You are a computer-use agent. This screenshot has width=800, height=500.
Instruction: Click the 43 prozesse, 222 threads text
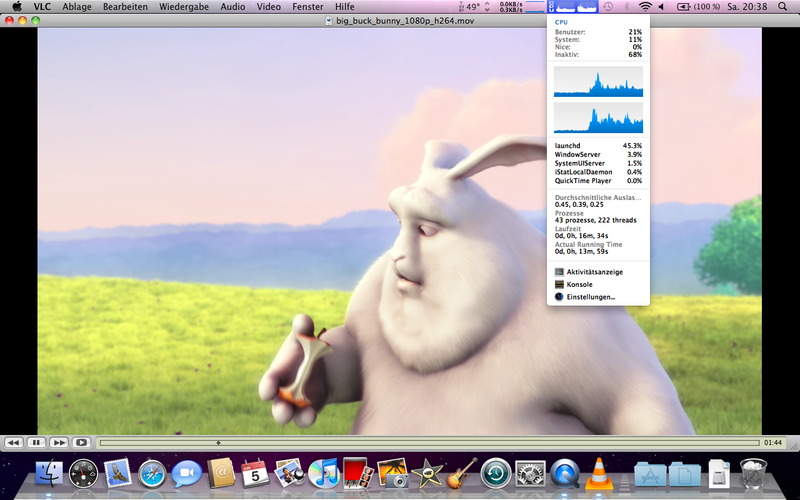click(595, 220)
